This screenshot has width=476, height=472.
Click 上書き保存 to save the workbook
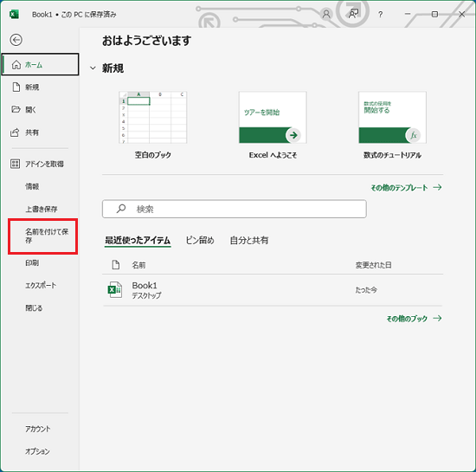[42, 209]
